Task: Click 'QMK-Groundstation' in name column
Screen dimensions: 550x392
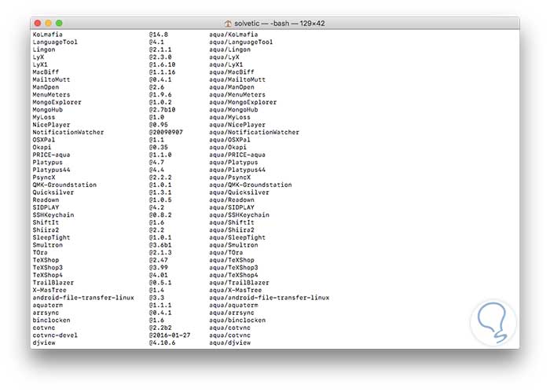Action: (64, 185)
